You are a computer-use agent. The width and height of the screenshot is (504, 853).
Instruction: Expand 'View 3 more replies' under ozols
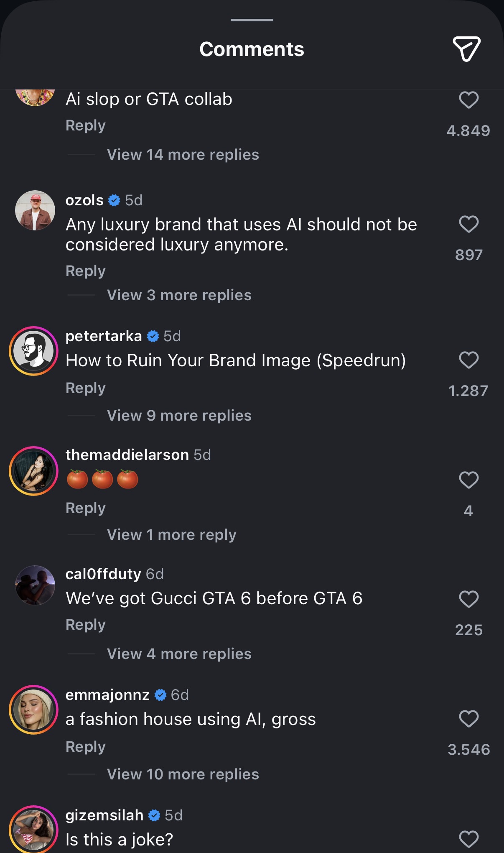pos(179,295)
